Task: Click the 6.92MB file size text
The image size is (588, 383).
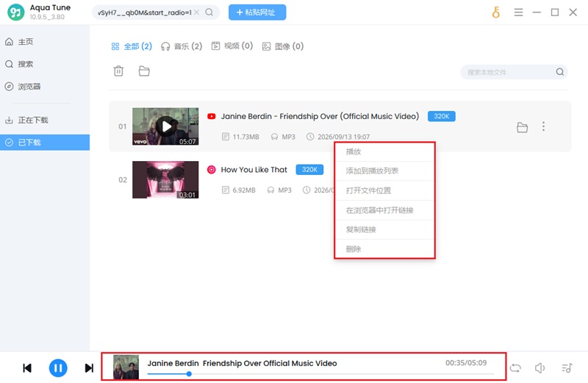Action: [244, 190]
